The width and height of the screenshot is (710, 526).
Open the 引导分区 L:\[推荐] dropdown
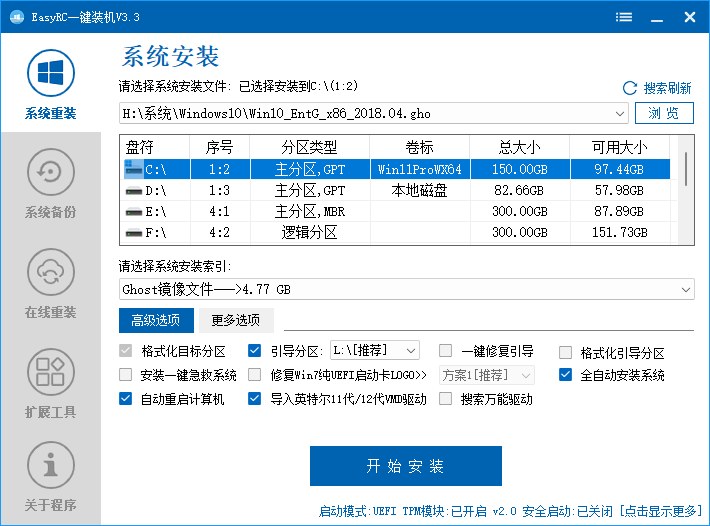[375, 350]
